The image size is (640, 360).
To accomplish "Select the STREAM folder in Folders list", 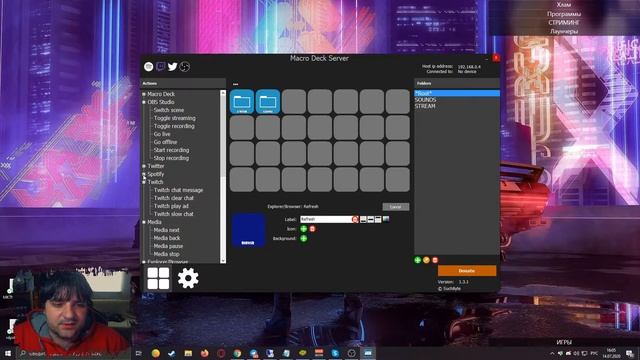I will coord(425,106).
